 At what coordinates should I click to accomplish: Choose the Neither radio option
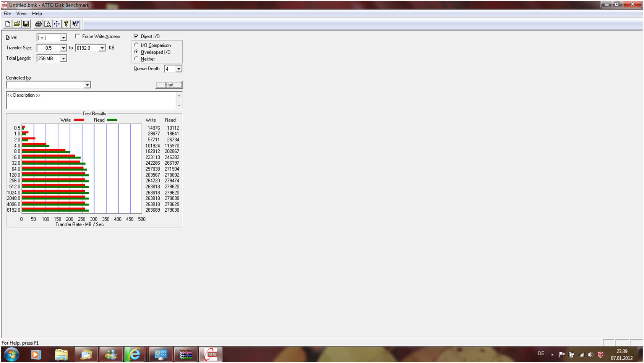136,59
